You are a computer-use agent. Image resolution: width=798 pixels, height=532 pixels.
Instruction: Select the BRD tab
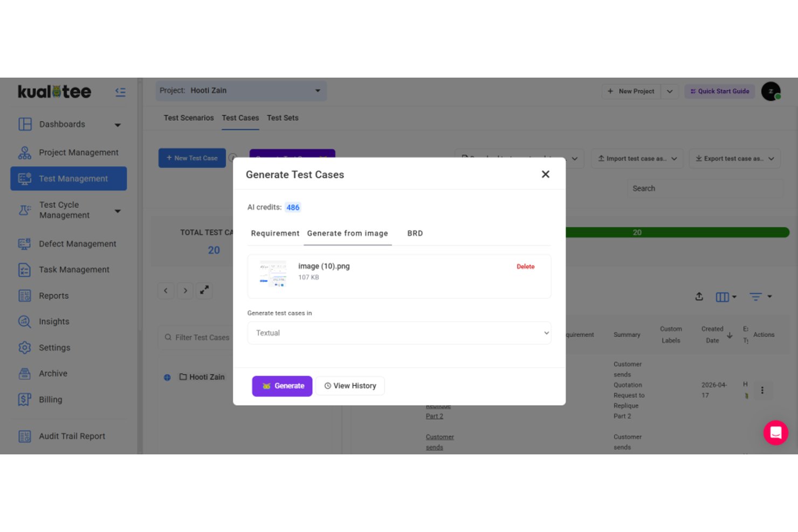[x=415, y=233]
